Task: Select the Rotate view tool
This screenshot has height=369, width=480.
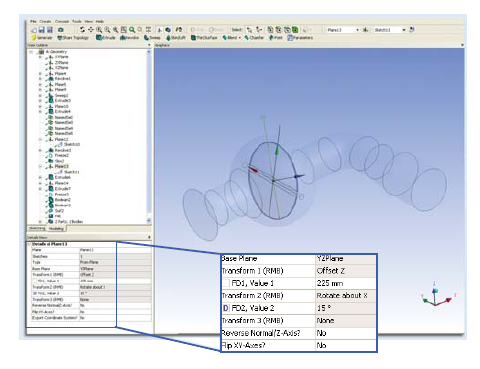Action: tap(82, 30)
